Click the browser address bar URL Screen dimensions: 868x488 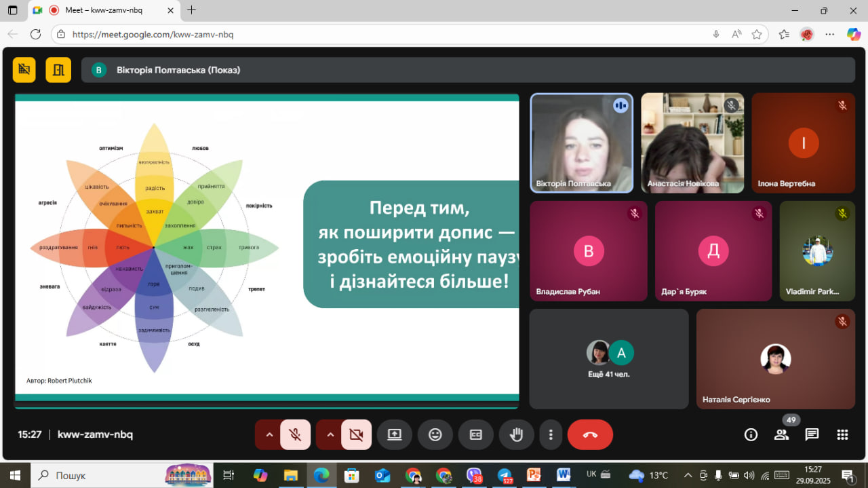click(153, 35)
